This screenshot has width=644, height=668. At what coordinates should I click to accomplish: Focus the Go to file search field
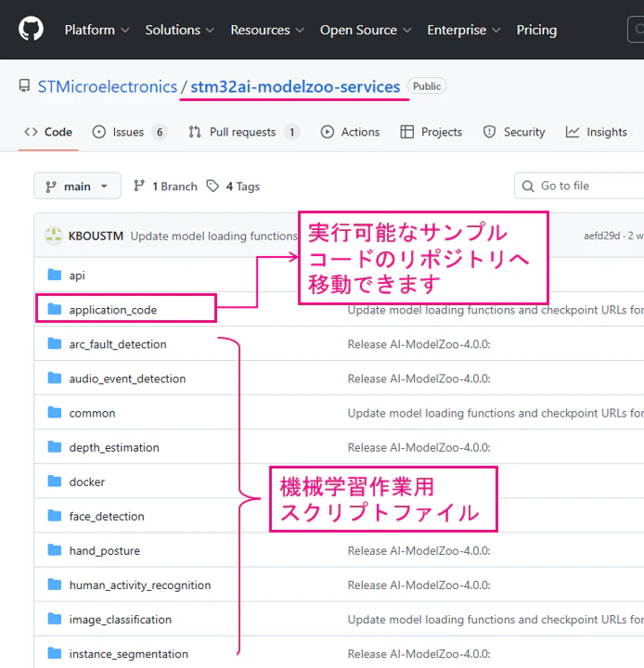click(579, 186)
